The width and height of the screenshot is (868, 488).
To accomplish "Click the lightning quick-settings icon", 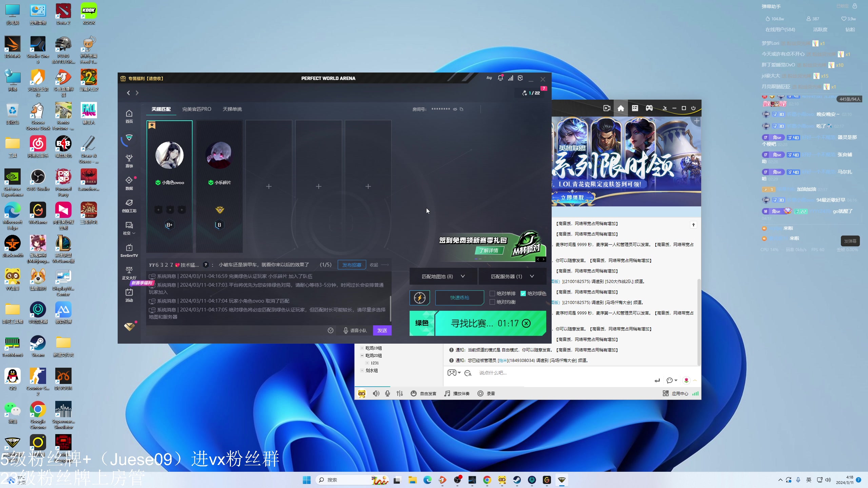I will [x=419, y=298].
